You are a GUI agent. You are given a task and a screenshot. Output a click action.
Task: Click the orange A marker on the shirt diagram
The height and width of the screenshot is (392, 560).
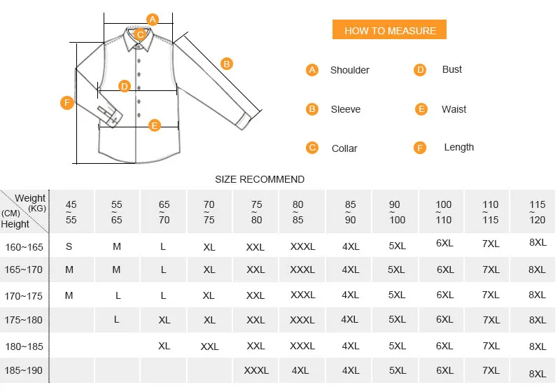(x=153, y=20)
